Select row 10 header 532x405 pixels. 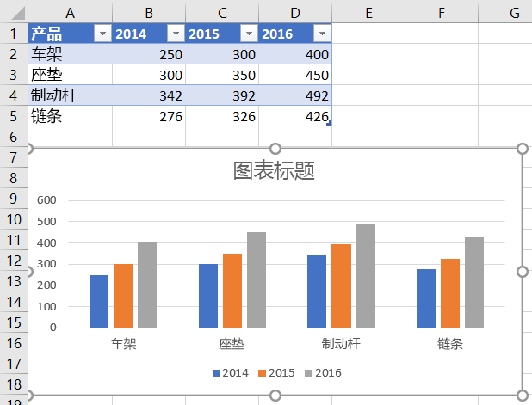tap(14, 219)
